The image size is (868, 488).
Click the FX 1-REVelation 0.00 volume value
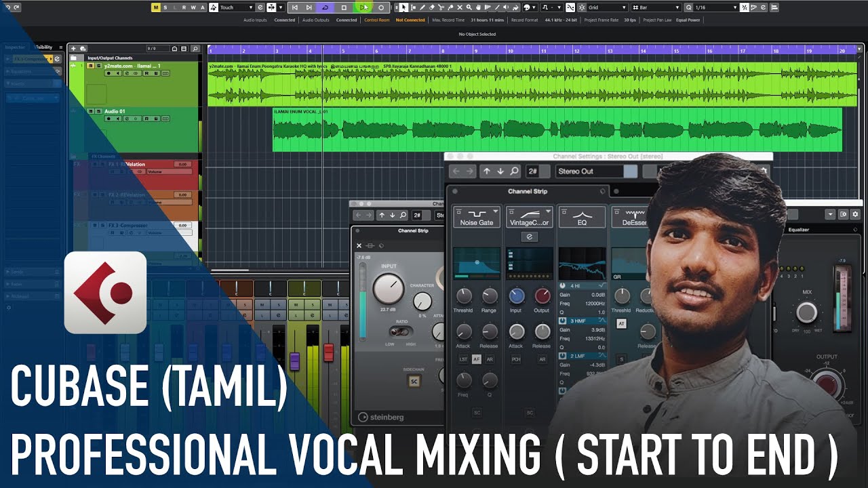click(x=182, y=164)
